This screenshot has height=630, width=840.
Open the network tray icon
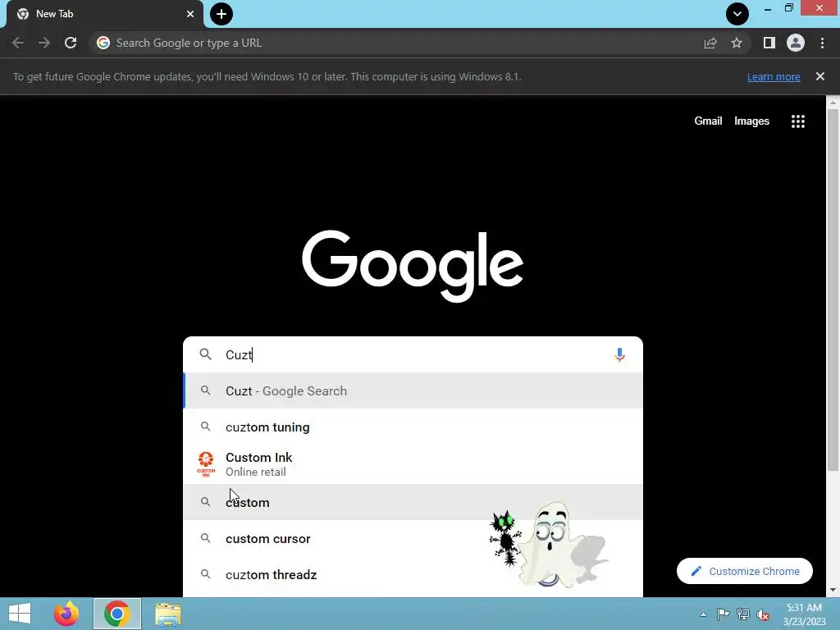pos(743,614)
